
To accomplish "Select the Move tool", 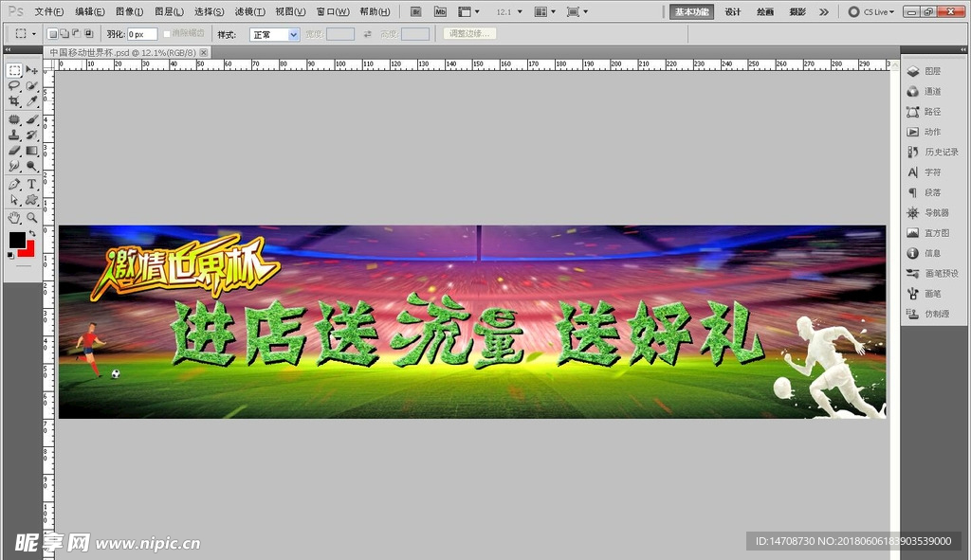I will (31, 70).
